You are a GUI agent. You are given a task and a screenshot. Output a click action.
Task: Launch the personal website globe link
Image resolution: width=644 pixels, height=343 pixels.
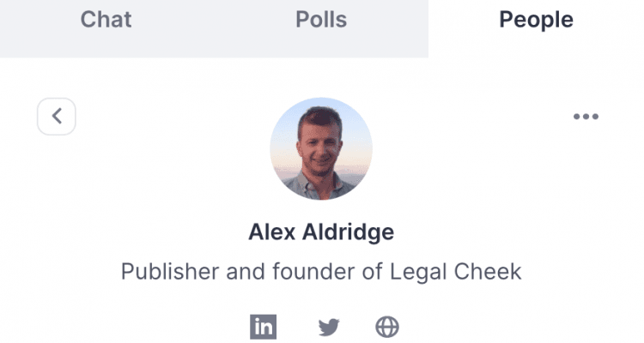click(x=387, y=327)
